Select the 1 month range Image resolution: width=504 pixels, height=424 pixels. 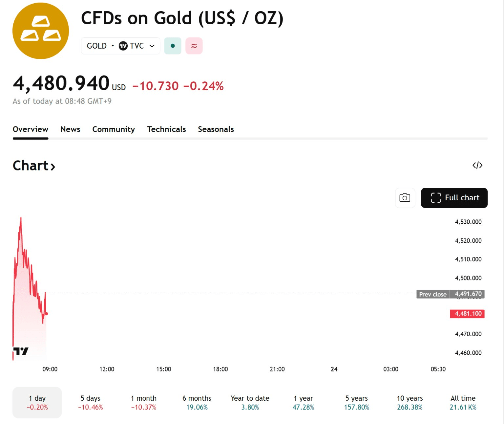[x=144, y=402]
